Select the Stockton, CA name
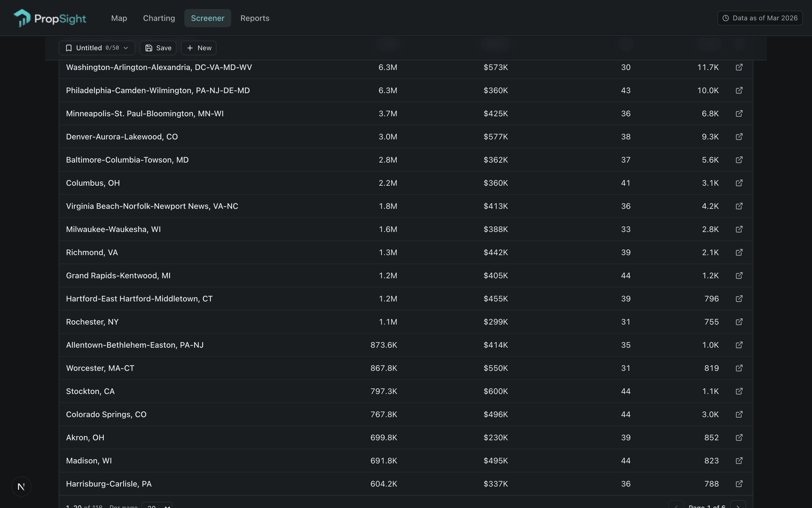This screenshot has height=508, width=812. point(90,391)
